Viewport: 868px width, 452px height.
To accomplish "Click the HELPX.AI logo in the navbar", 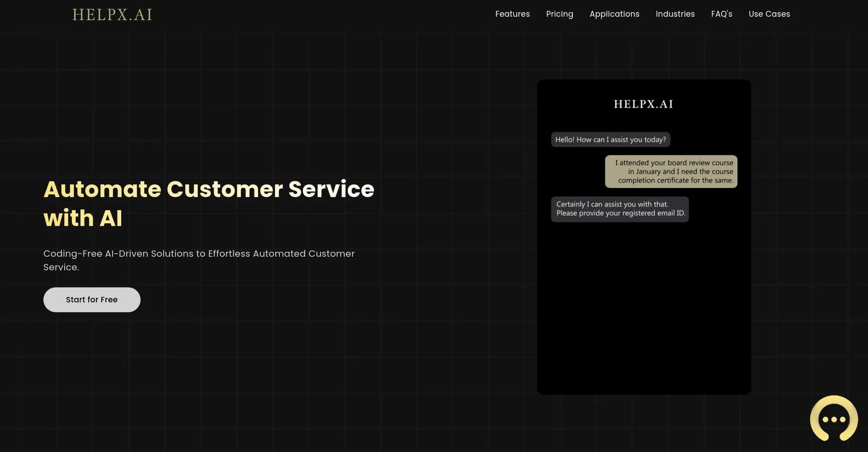I will pos(112,14).
